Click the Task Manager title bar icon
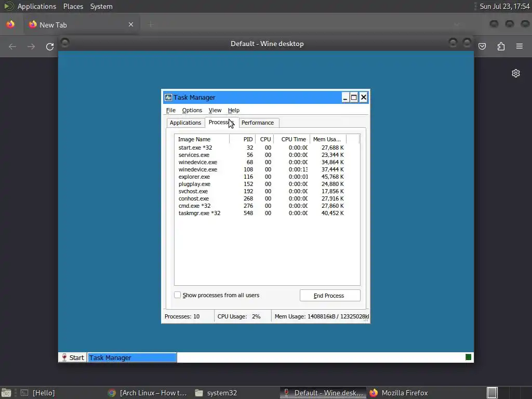The image size is (532, 399). (168, 98)
